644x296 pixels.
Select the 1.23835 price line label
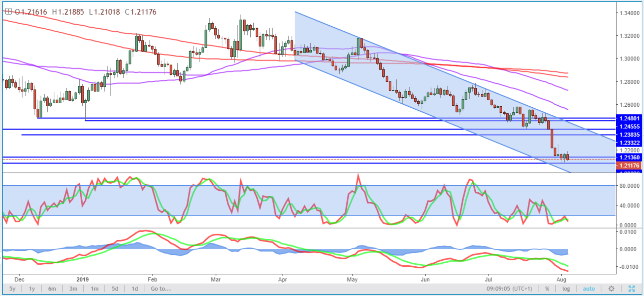tap(629, 134)
